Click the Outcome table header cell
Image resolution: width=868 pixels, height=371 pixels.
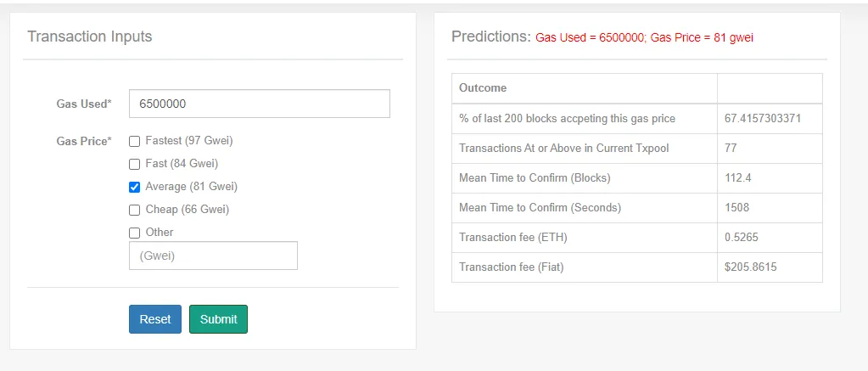pos(585,88)
